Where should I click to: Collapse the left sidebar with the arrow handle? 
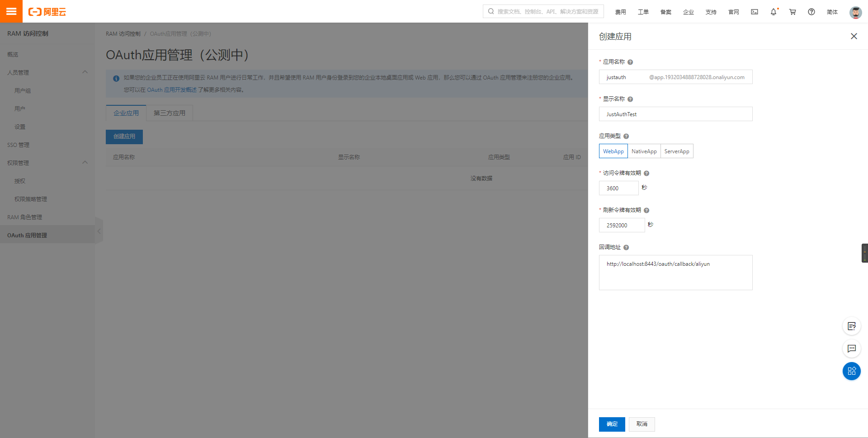point(99,231)
